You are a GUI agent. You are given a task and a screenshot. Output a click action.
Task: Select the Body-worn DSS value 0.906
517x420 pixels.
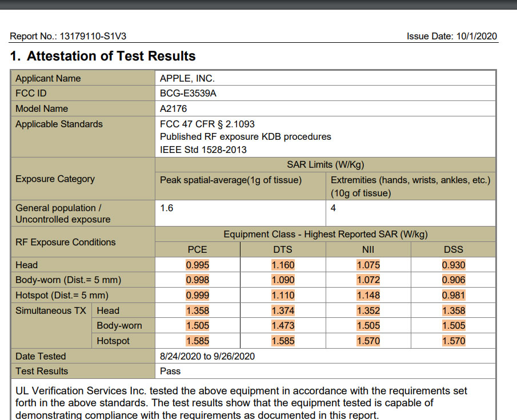454,280
